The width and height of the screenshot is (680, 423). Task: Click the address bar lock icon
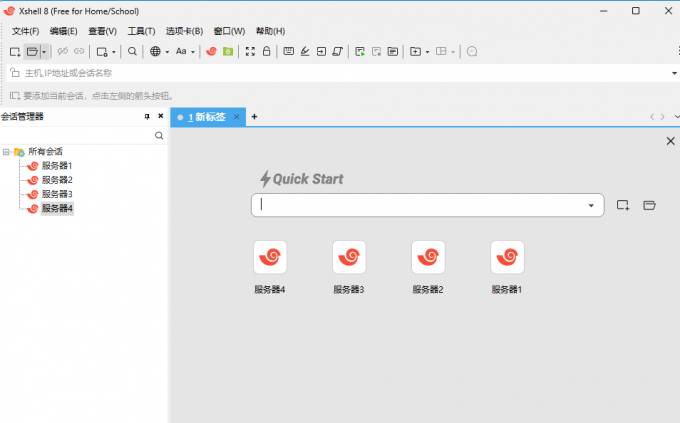click(15, 72)
